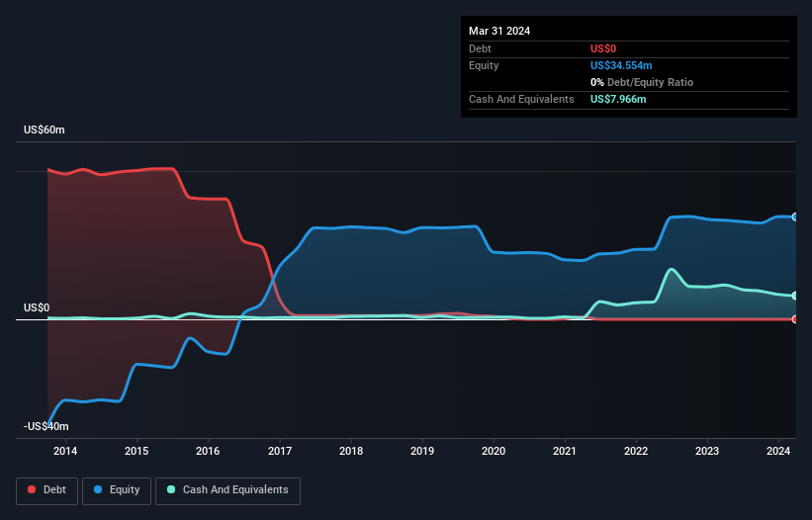
Task: Click the teal Cash And Equivalents legend dot
Action: tap(171, 489)
